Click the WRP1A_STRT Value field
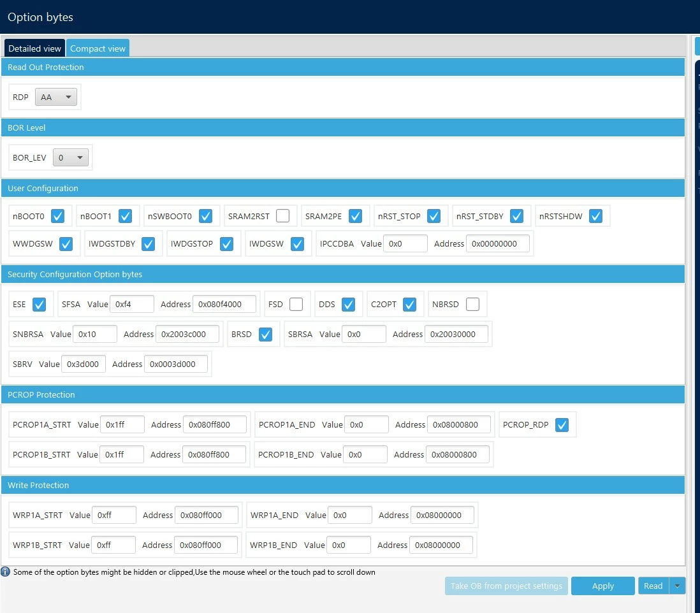The image size is (700, 613). click(114, 515)
